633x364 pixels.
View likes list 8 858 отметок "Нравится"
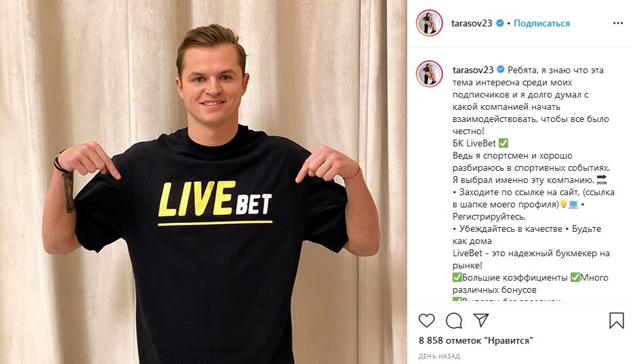coord(476,340)
